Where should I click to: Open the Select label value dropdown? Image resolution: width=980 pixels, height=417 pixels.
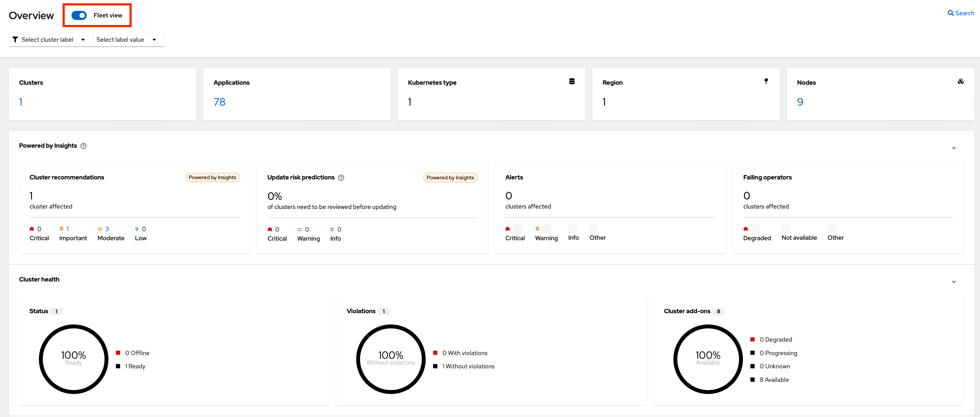tap(128, 40)
